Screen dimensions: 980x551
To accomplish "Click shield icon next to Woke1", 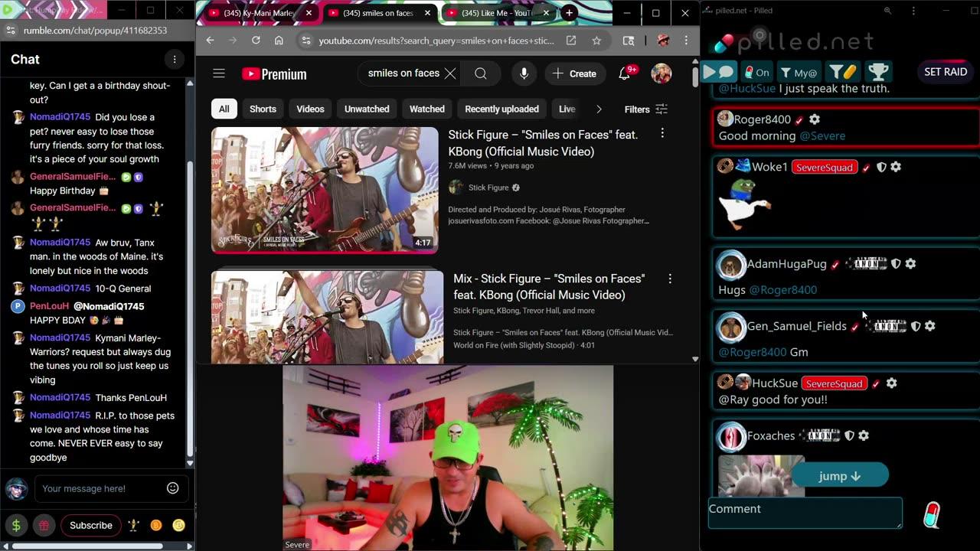I will [881, 167].
